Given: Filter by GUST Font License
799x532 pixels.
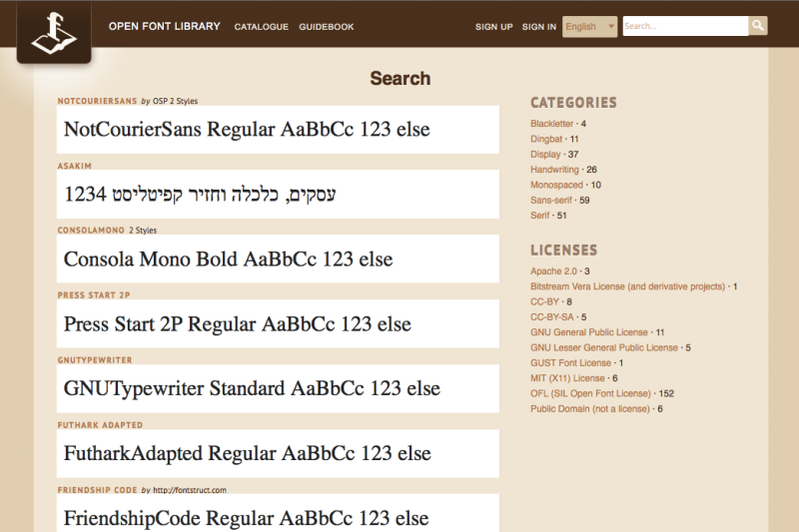Looking at the screenshot, I should click(x=570, y=363).
